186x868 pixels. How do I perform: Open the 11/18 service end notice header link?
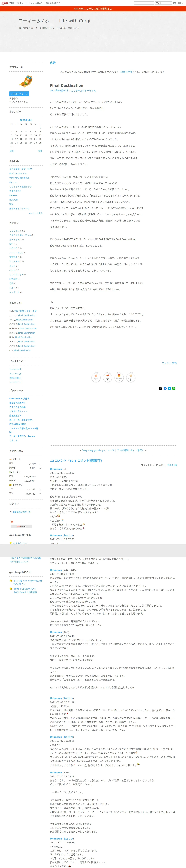43,3
